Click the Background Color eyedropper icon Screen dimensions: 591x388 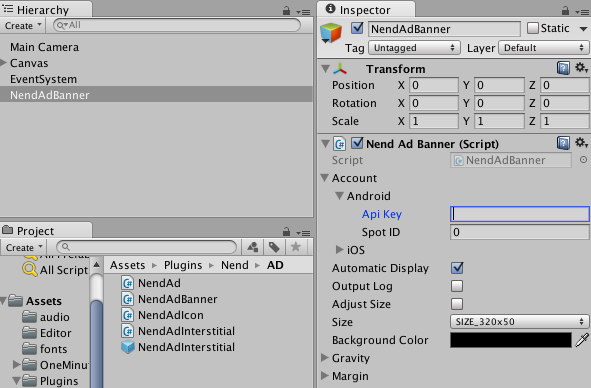582,340
